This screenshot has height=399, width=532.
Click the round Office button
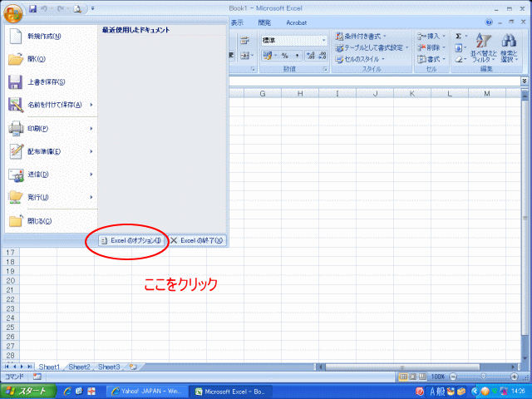click(12, 13)
